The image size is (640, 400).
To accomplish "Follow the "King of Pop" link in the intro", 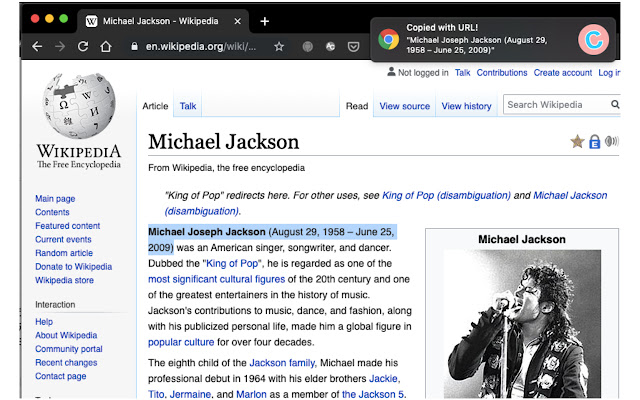I will coord(233,264).
